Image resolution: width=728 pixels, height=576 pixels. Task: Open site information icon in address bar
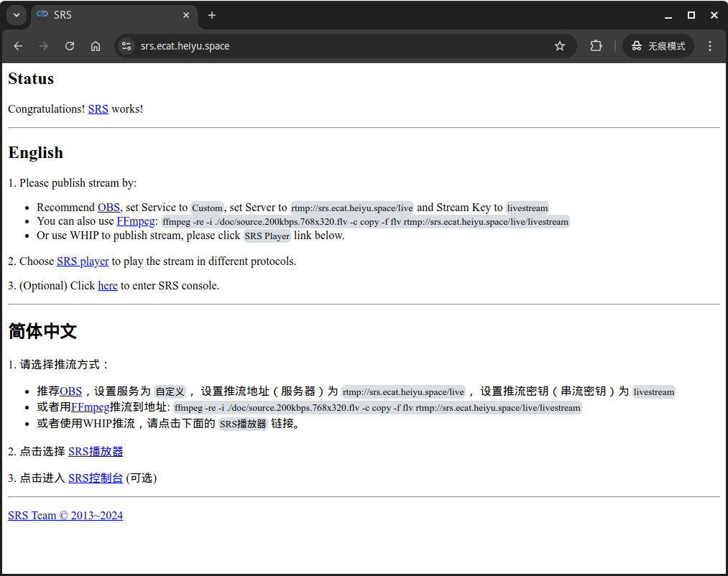(126, 46)
